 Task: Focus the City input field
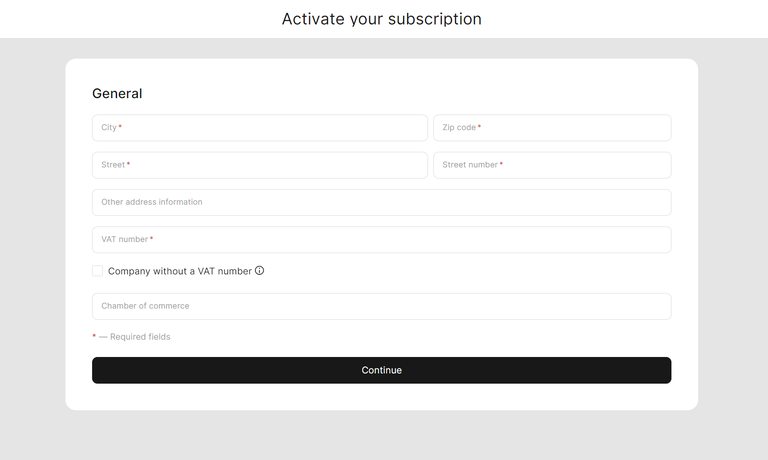260,128
